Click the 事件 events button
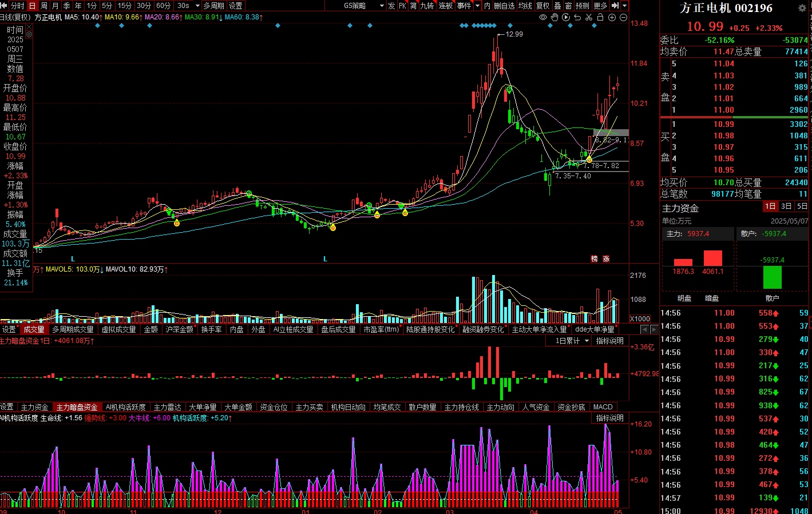The width and height of the screenshot is (812, 514). [464, 6]
